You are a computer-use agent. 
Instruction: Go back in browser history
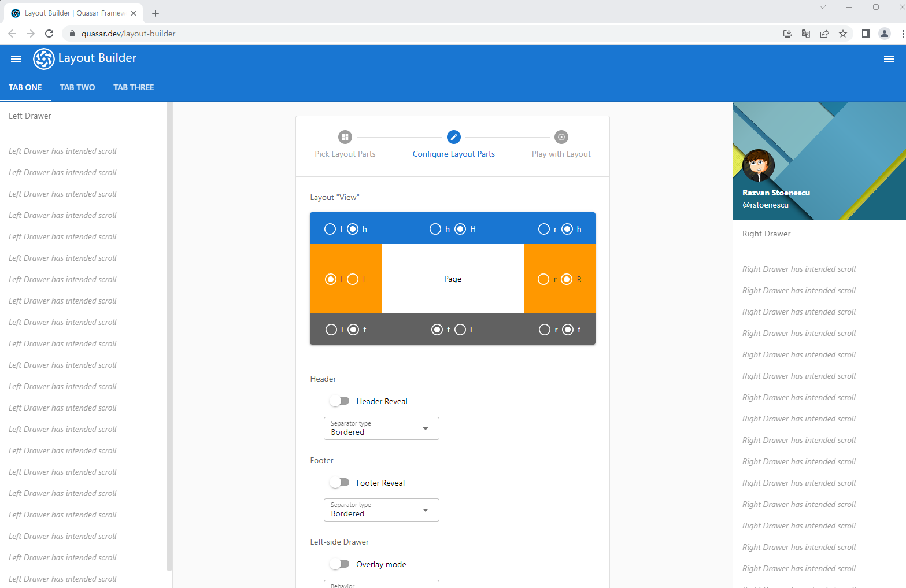click(12, 34)
